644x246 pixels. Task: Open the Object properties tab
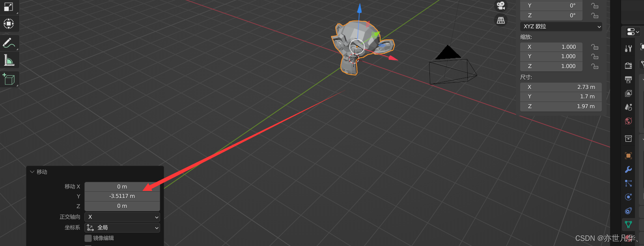[x=628, y=155]
